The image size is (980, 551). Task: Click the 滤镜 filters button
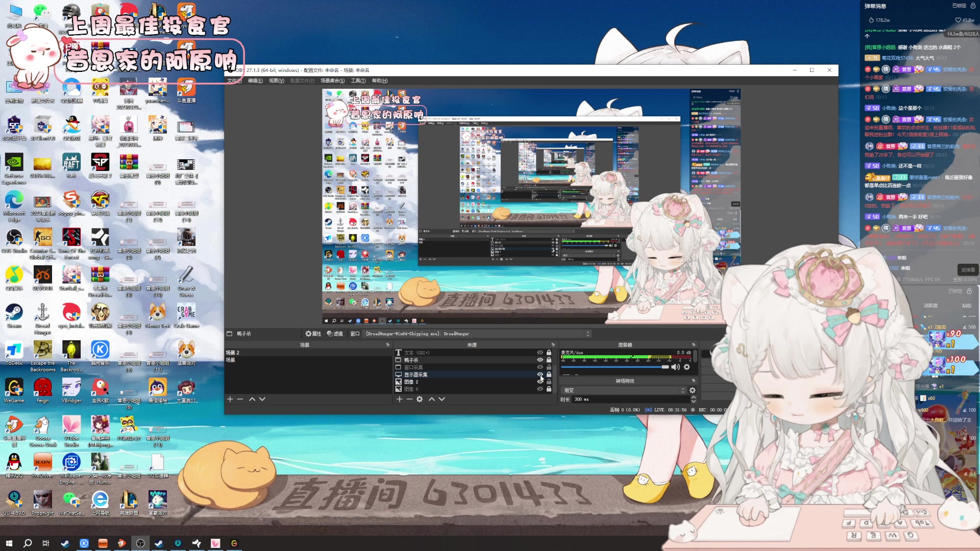click(335, 334)
